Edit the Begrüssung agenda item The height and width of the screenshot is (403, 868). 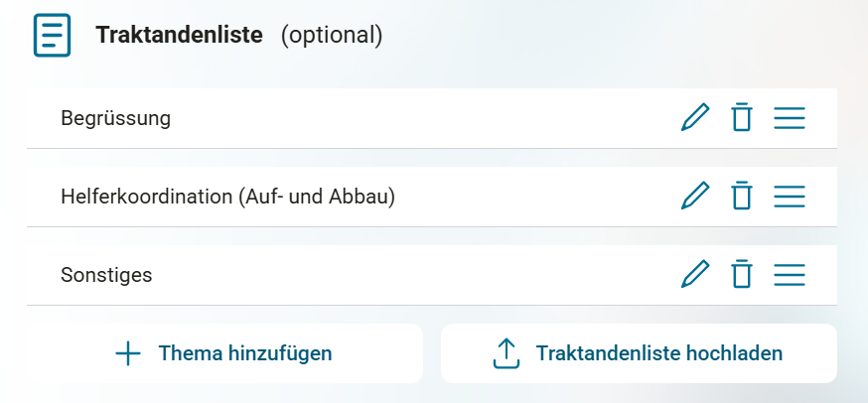695,118
